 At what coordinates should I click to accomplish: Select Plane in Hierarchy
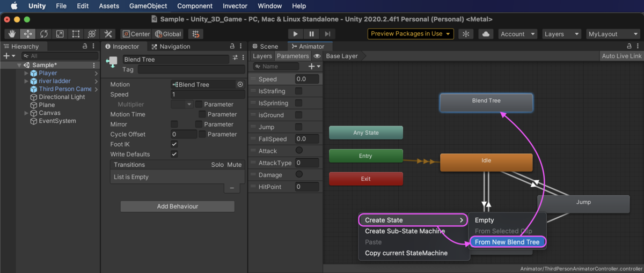tap(47, 105)
